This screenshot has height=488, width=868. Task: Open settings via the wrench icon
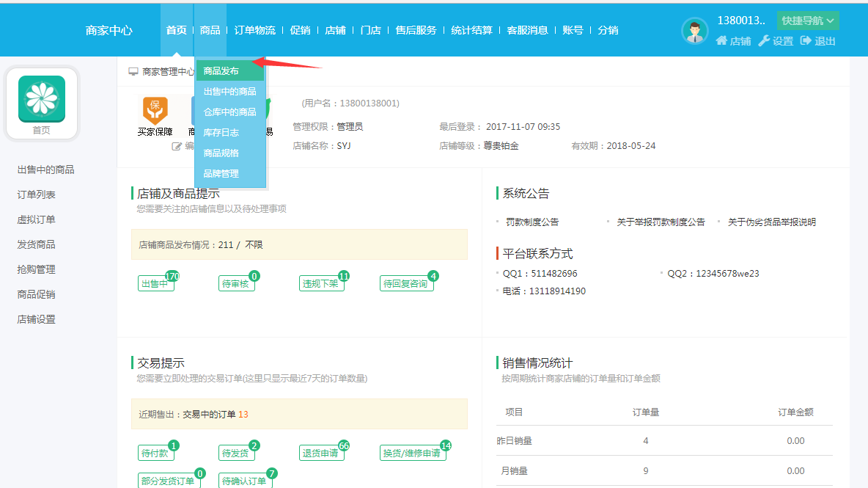pyautogui.click(x=764, y=41)
